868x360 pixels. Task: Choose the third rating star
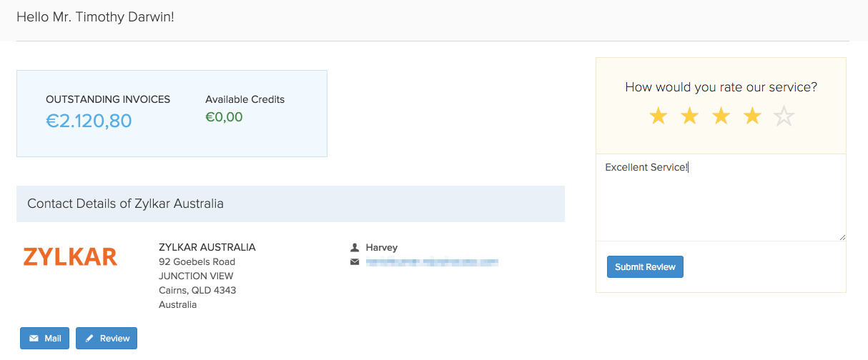[721, 116]
